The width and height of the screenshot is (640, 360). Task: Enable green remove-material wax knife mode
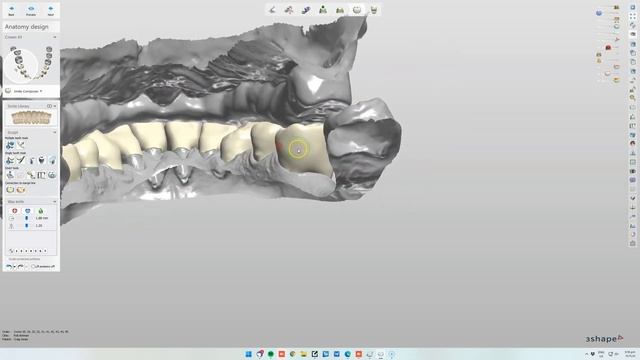click(x=41, y=211)
